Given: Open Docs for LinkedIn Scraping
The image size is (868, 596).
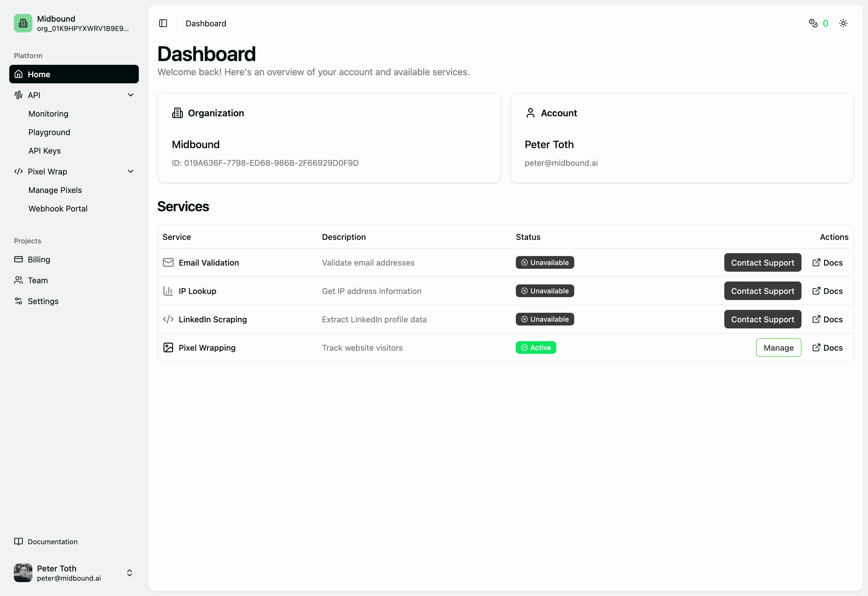Looking at the screenshot, I should (827, 319).
